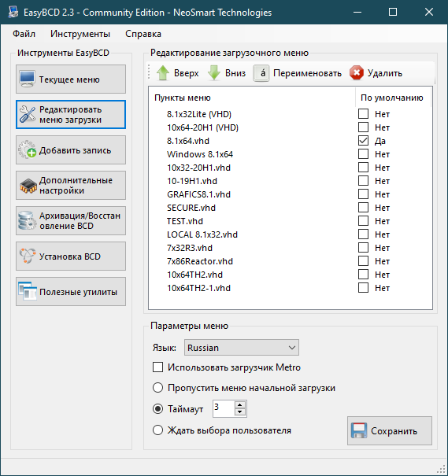Viewport: 448px width, 476px height.
Task: Click the Добавить запись gear-plus icon
Action: coord(27,149)
